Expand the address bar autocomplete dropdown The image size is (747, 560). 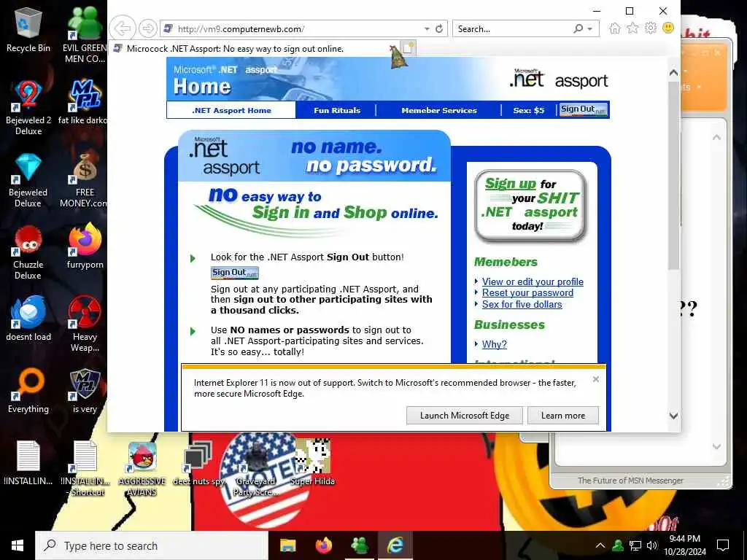pos(427,29)
